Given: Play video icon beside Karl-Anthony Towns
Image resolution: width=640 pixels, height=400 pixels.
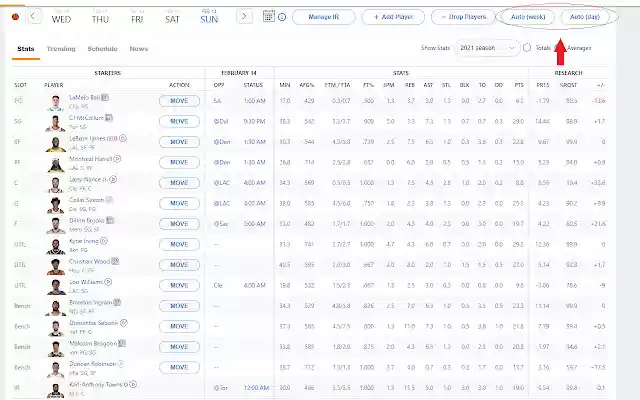Looking at the screenshot, I should coord(133,384).
